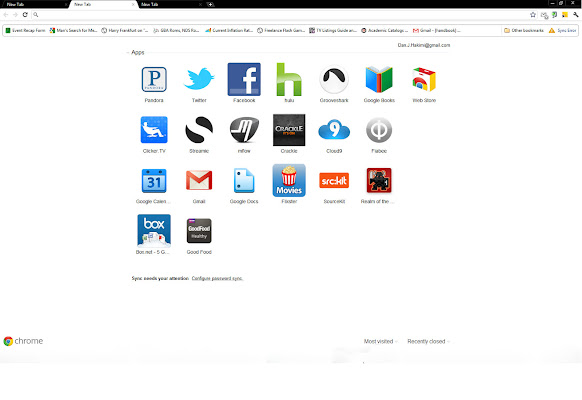The image size is (582, 400).
Task: Open the Current Inflation Rat... bookmark
Action: point(229,30)
